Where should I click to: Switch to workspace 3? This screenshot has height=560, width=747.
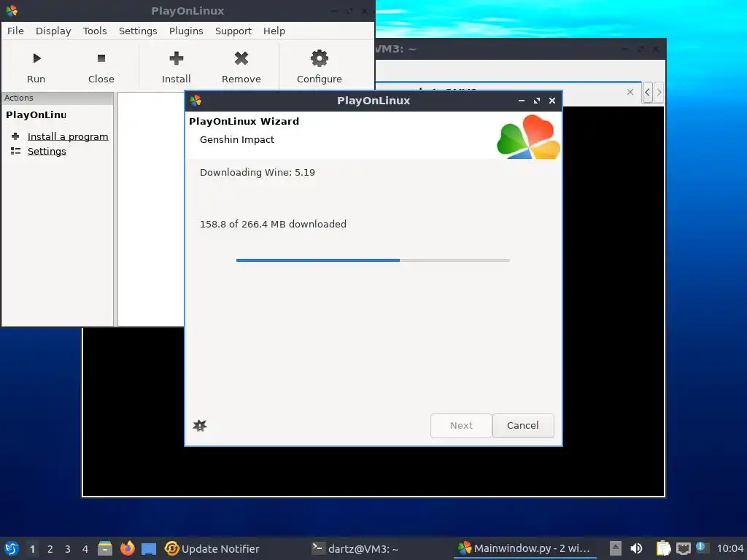tap(68, 549)
